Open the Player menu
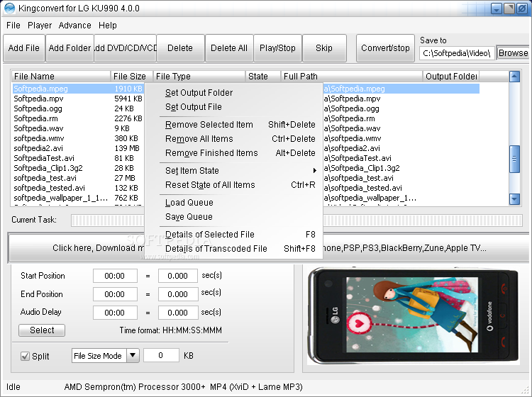 pyautogui.click(x=40, y=26)
